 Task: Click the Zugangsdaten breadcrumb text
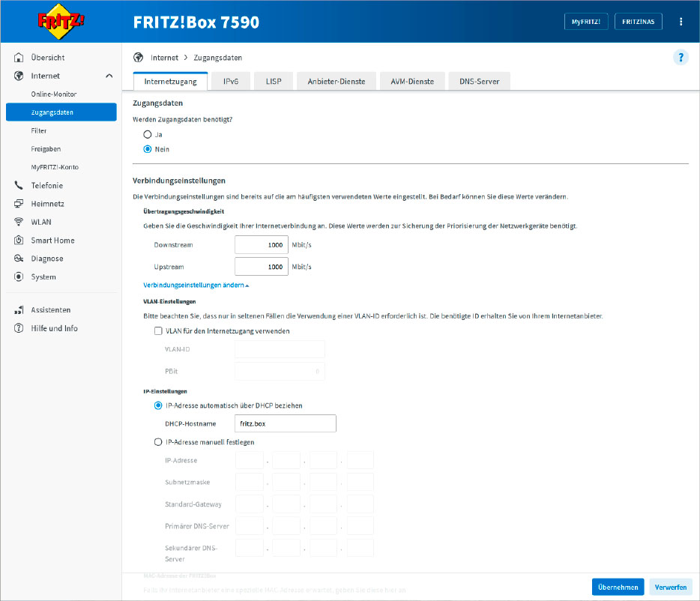pyautogui.click(x=218, y=58)
